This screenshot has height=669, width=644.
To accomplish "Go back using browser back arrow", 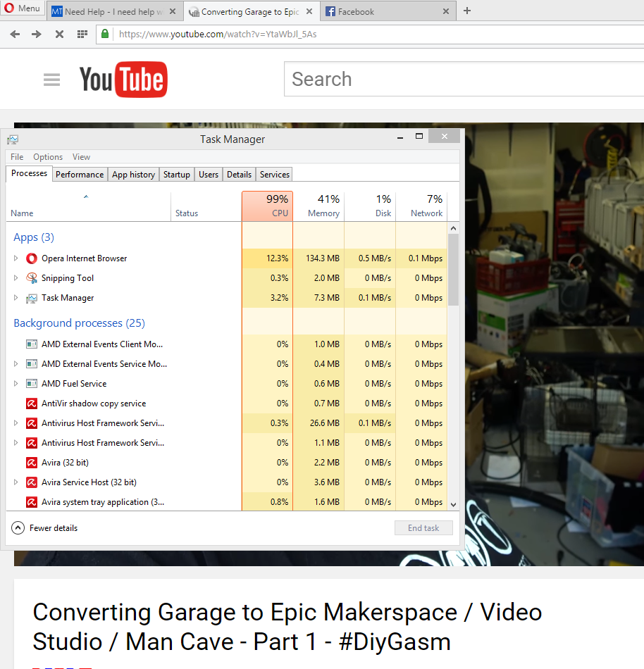I will pos(15,34).
